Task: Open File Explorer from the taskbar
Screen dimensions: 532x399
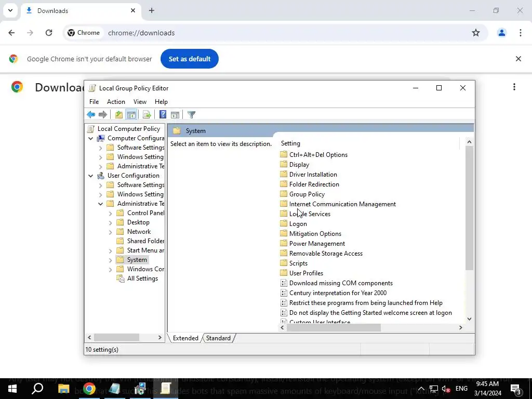Action: [63, 389]
